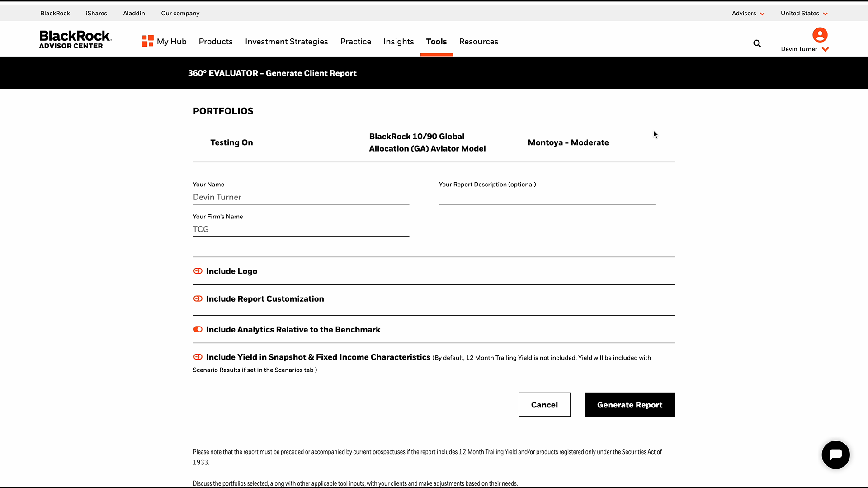Click the Generate Report button
Viewport: 868px width, 488px height.
pos(629,404)
